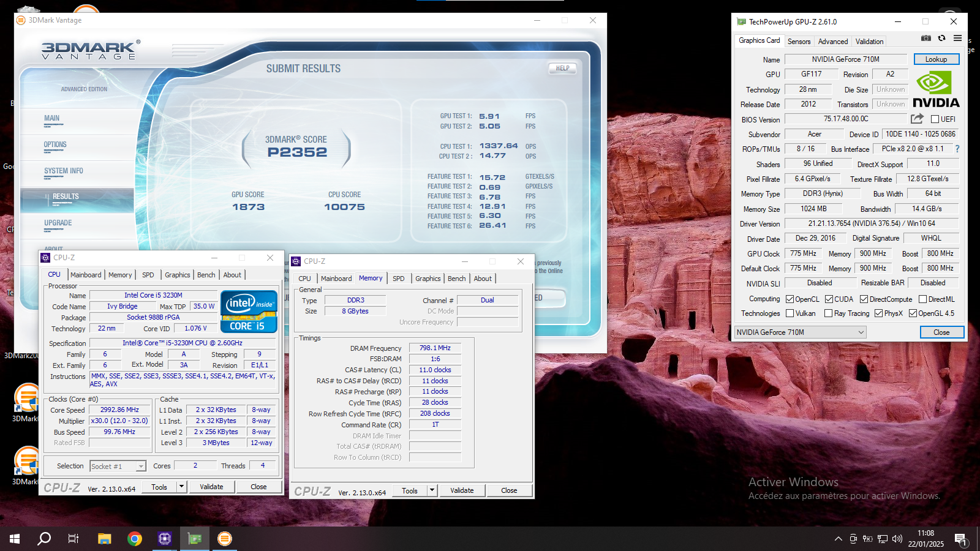Screen dimensions: 980x551
Task: Click the Lookup button in GPU-Z
Action: 936,59
